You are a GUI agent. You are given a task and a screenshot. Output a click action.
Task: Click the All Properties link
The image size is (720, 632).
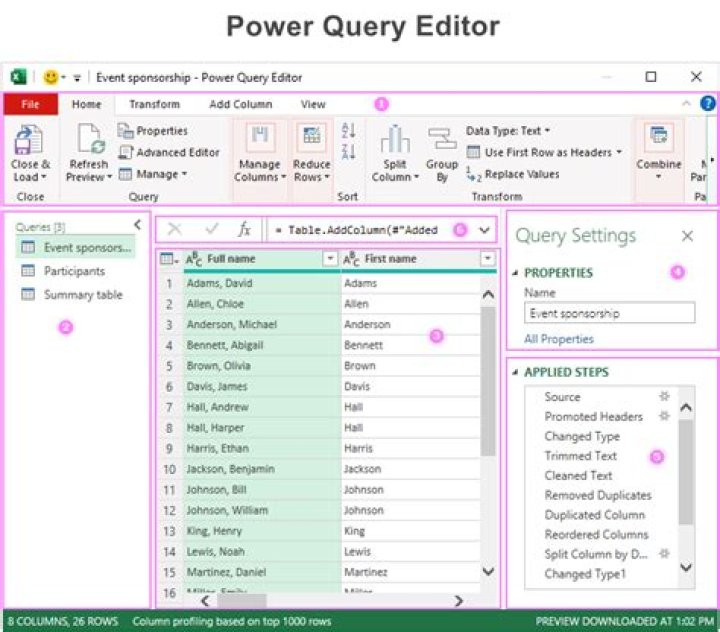pos(558,339)
